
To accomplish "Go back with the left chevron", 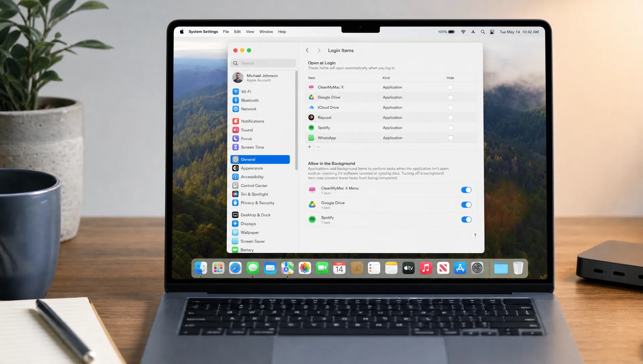I will pos(307,50).
